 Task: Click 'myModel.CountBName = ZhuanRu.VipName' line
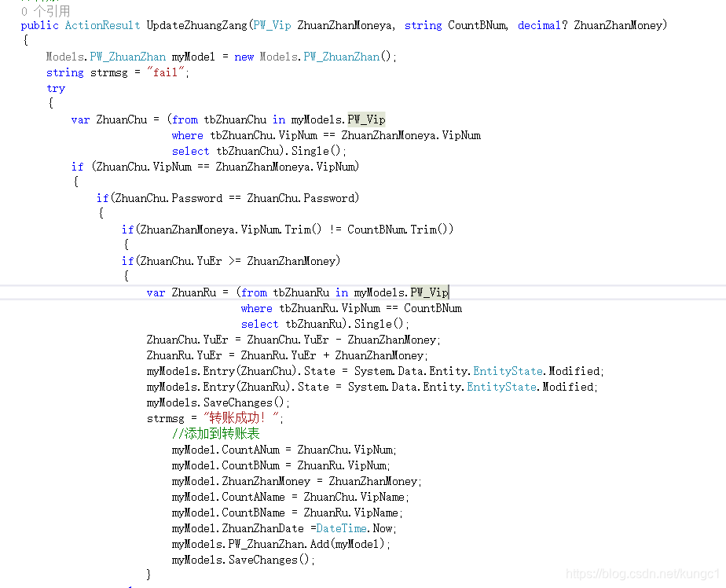(x=287, y=513)
